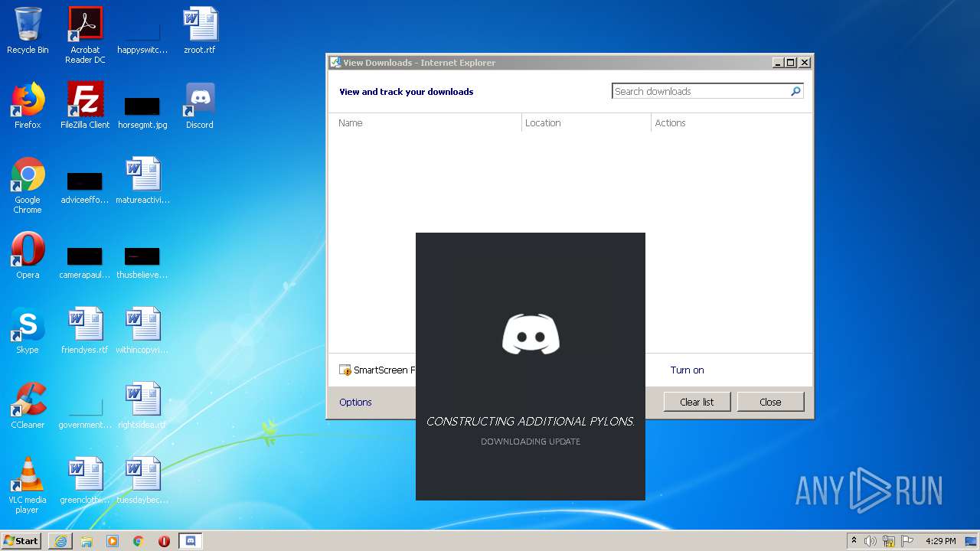Open the network tray icon
The width and height of the screenshot is (980, 551).
pyautogui.click(x=889, y=541)
